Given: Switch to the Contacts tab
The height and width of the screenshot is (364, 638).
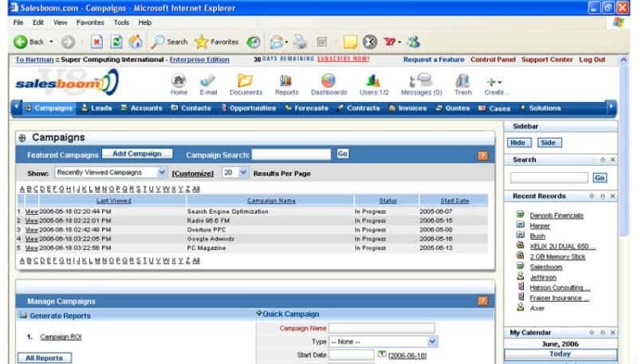Looking at the screenshot, I should click(191, 108).
